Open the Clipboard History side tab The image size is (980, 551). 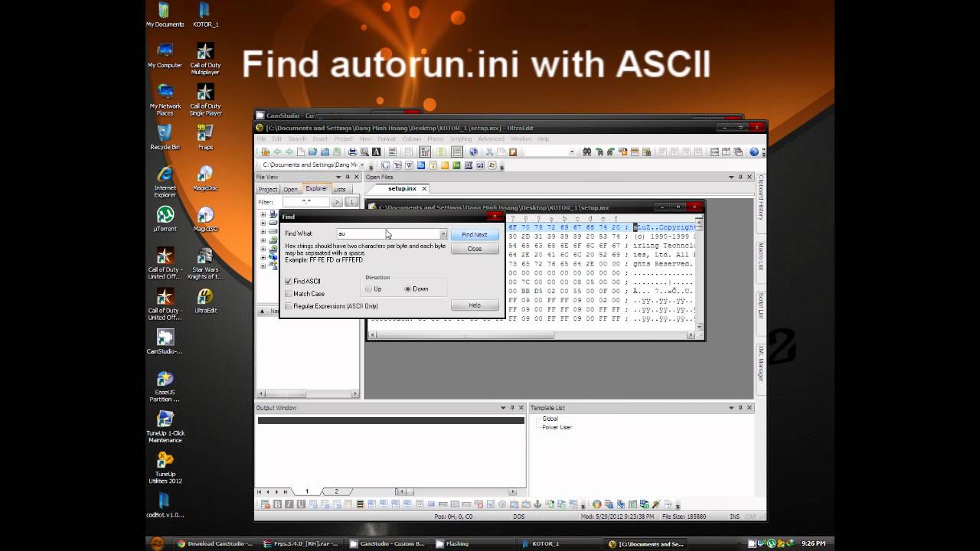tap(761, 199)
